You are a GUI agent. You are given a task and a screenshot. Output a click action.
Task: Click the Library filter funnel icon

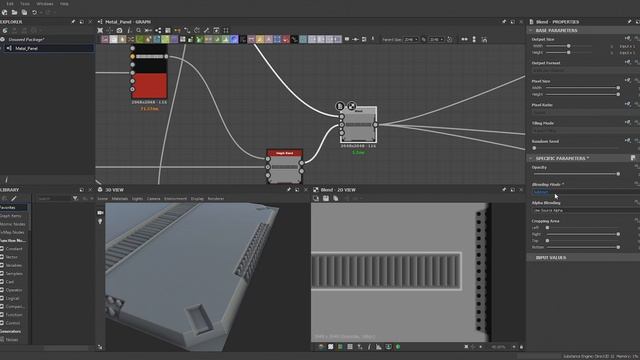point(75,199)
